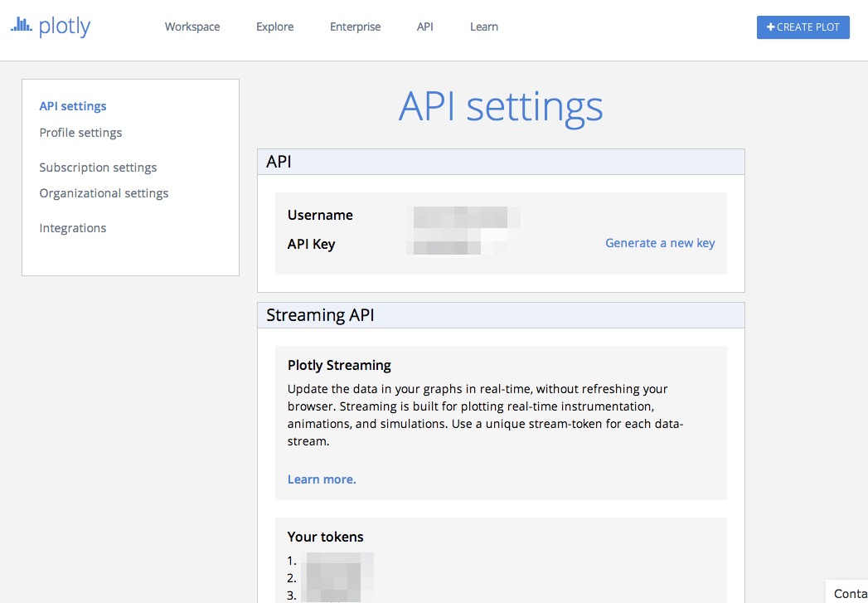Open Subscription settings in the sidebar
This screenshot has height=603, width=868.
tap(98, 168)
